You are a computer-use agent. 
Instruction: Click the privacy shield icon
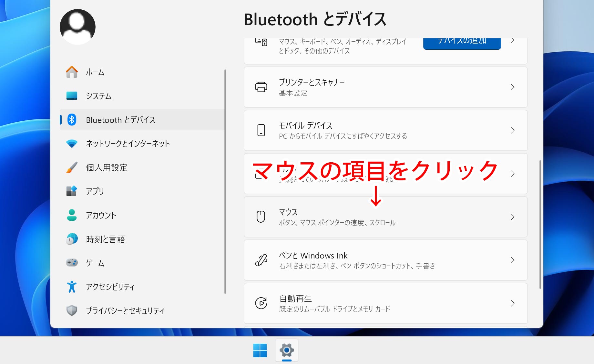(x=72, y=310)
